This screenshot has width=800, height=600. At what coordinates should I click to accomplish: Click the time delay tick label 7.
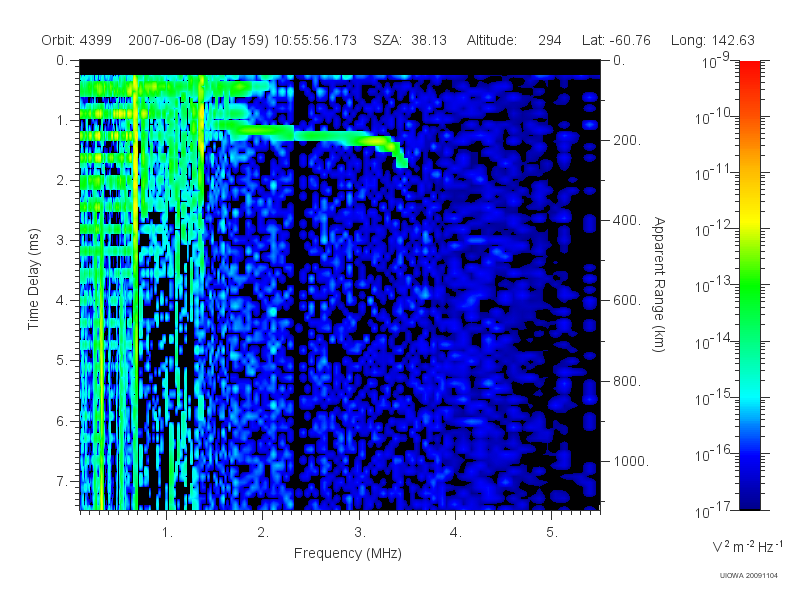(x=62, y=481)
